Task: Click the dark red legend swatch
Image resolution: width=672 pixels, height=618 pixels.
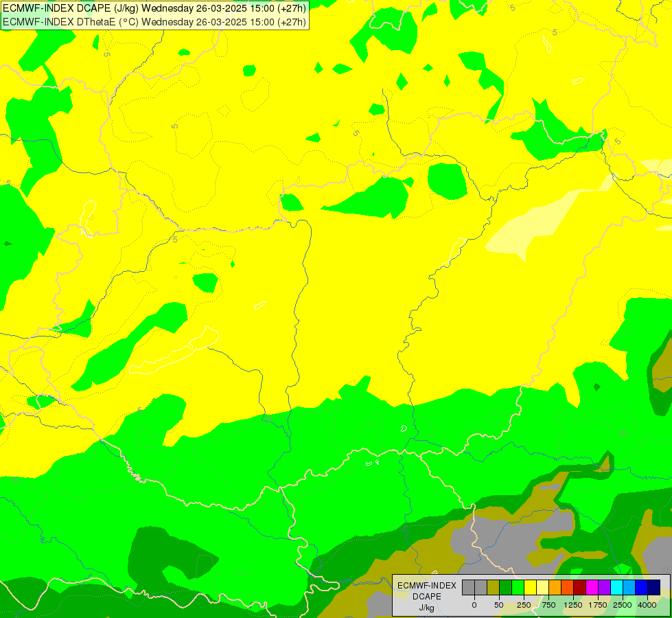Action: 580,587
